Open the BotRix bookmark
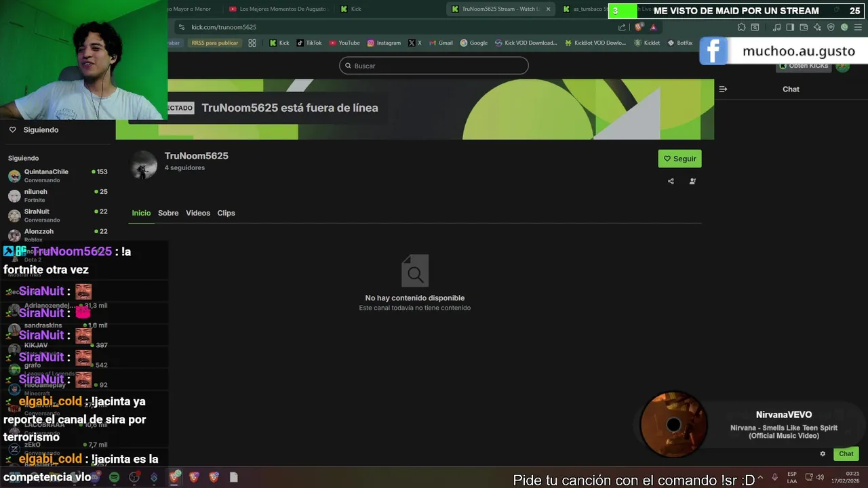868x488 pixels. point(680,43)
